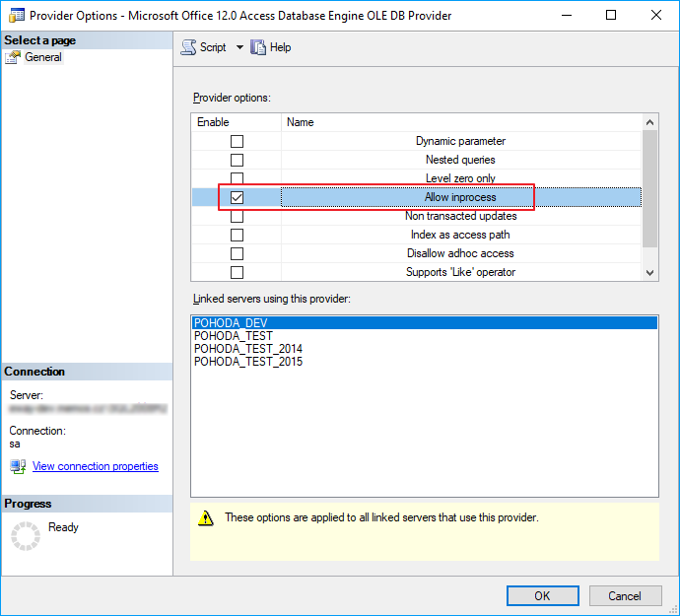Image resolution: width=680 pixels, height=616 pixels.
Task: Enable the Non transacted updates checkbox
Action: 237,216
